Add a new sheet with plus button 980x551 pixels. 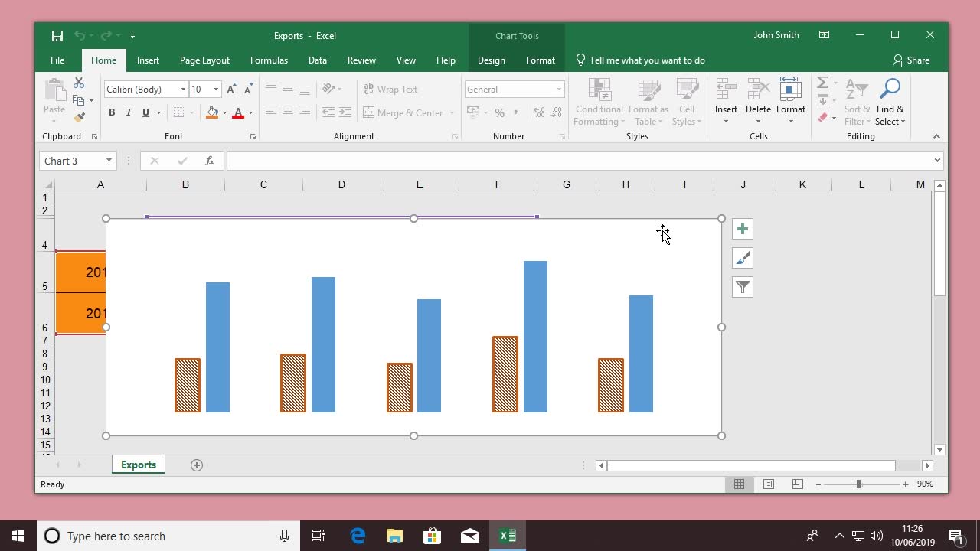click(197, 465)
